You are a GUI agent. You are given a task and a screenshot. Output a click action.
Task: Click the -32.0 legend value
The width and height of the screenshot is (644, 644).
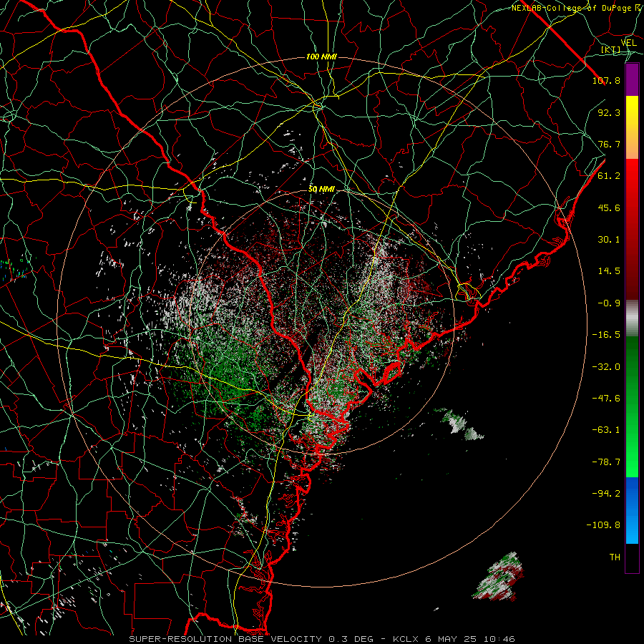(x=606, y=367)
